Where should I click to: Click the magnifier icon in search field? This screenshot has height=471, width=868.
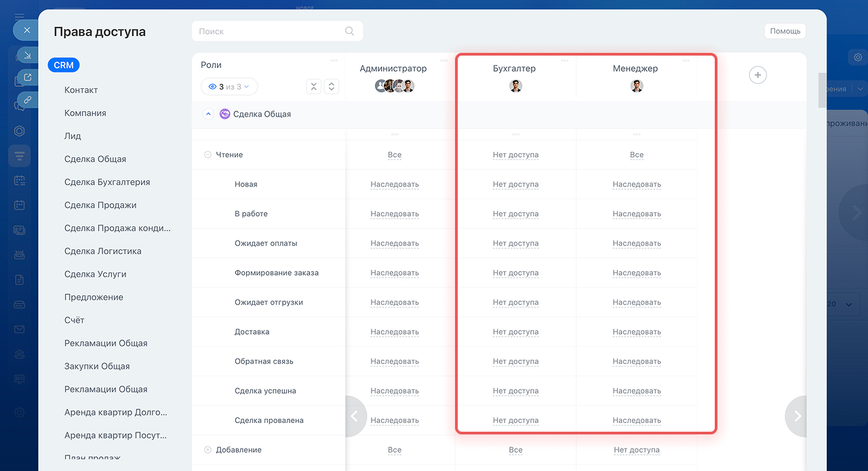(x=349, y=31)
